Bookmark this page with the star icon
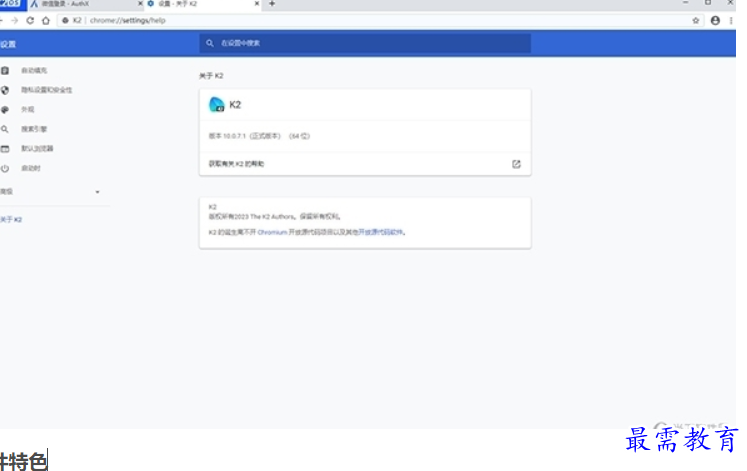747x471 pixels. pos(696,20)
